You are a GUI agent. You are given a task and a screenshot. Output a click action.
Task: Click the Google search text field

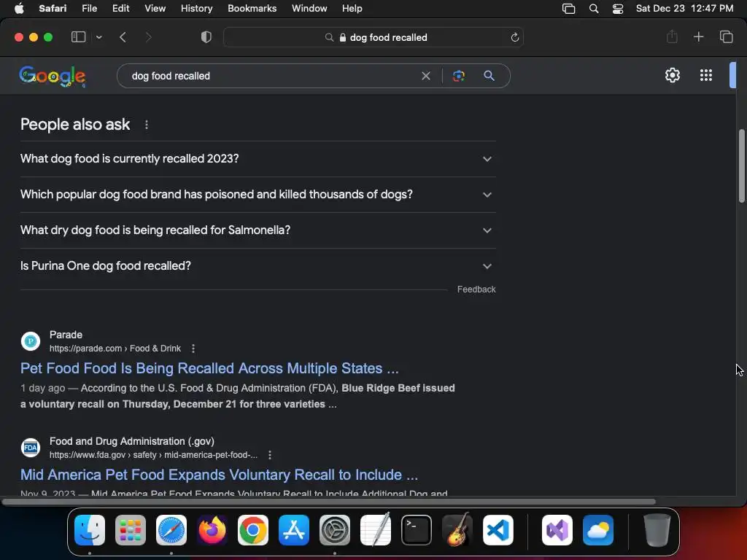[271, 76]
